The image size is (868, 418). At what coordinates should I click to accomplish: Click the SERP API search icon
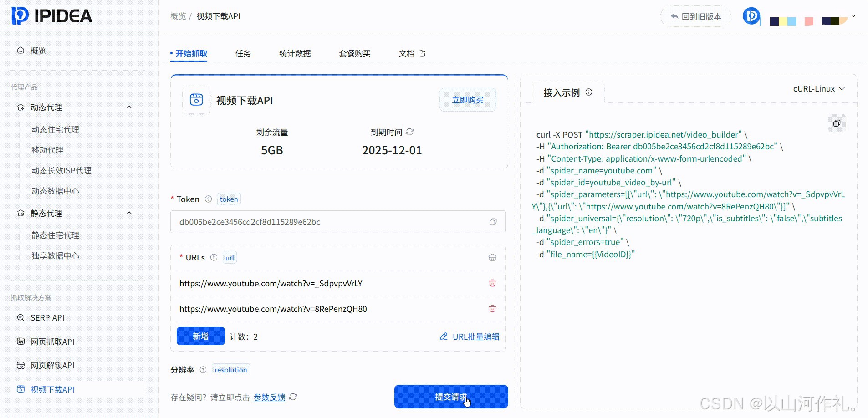pos(20,318)
